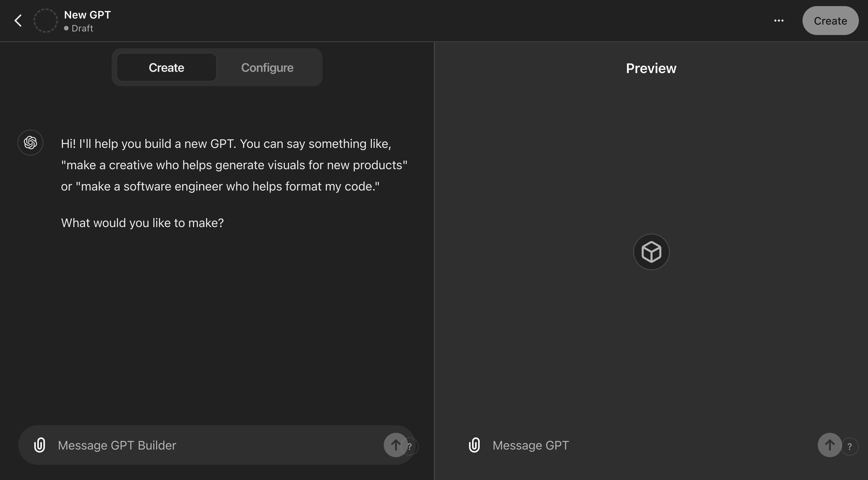Click the gray Create button at top right
The height and width of the screenshot is (480, 868).
pyautogui.click(x=830, y=21)
